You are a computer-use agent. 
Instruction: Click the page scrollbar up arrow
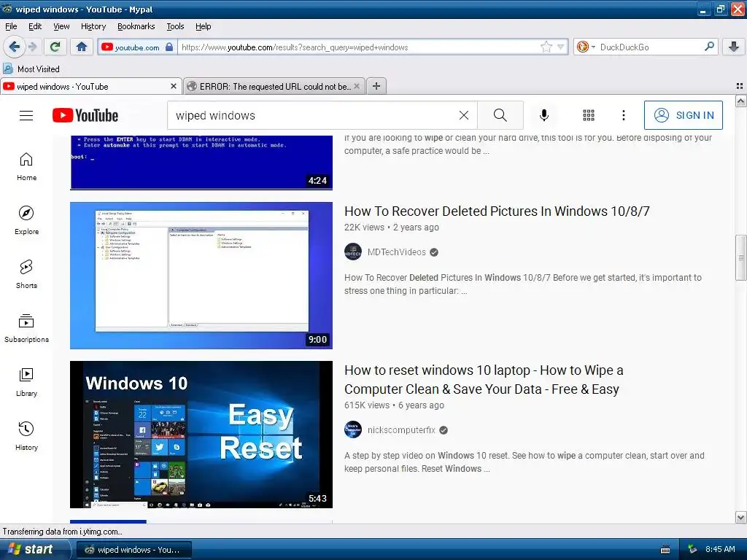tap(740, 101)
